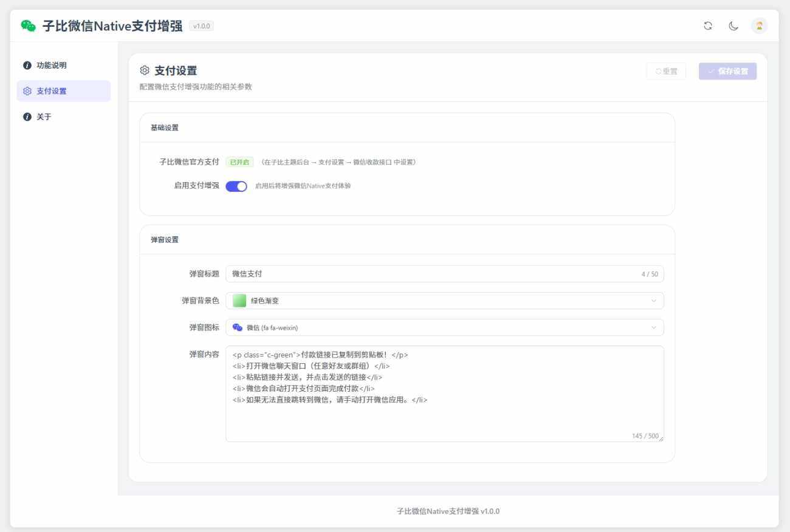Click into the 弹窗标题 input field
Screen dimensions: 790x532
431,274
